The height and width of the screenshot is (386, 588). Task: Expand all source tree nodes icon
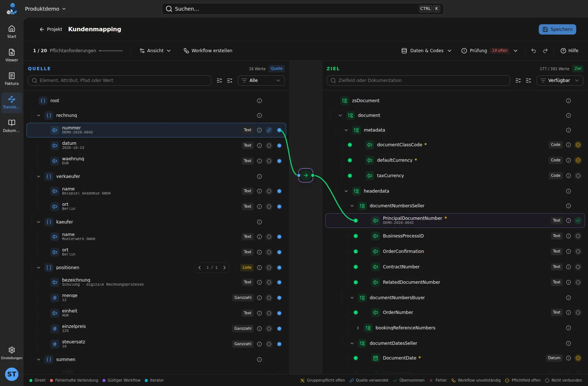[x=219, y=81]
